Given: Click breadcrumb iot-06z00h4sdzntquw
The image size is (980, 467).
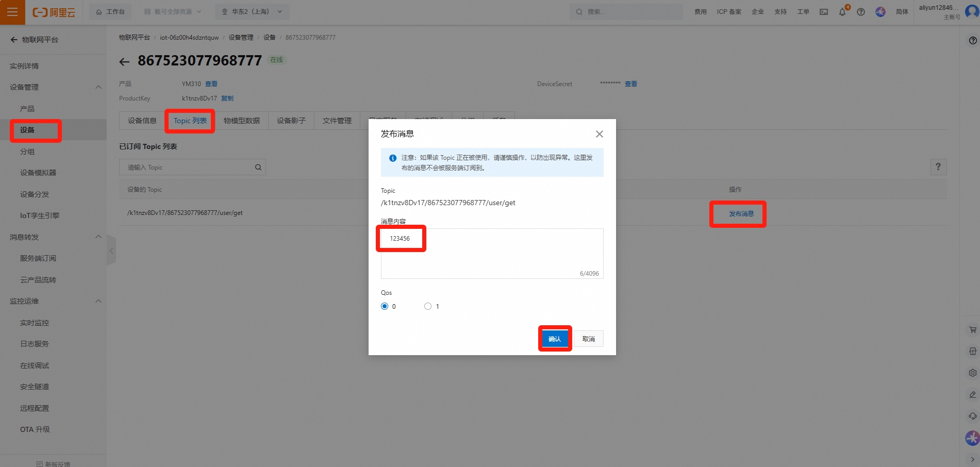Looking at the screenshot, I should (189, 38).
